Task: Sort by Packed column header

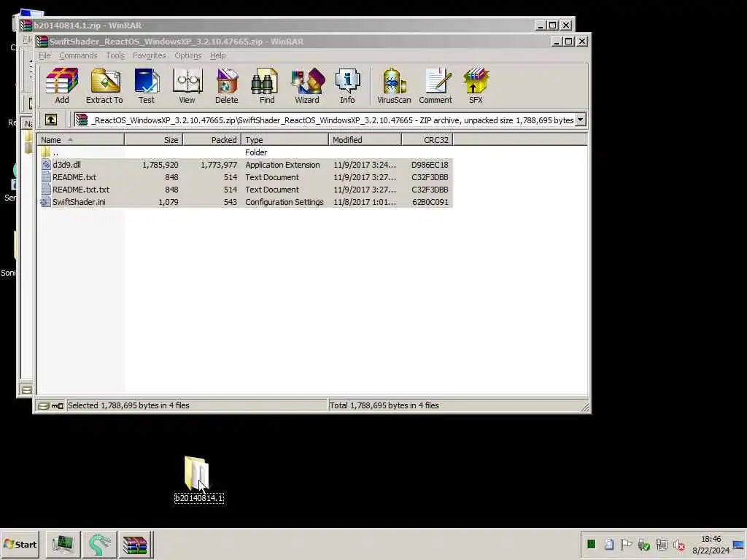Action: click(212, 139)
